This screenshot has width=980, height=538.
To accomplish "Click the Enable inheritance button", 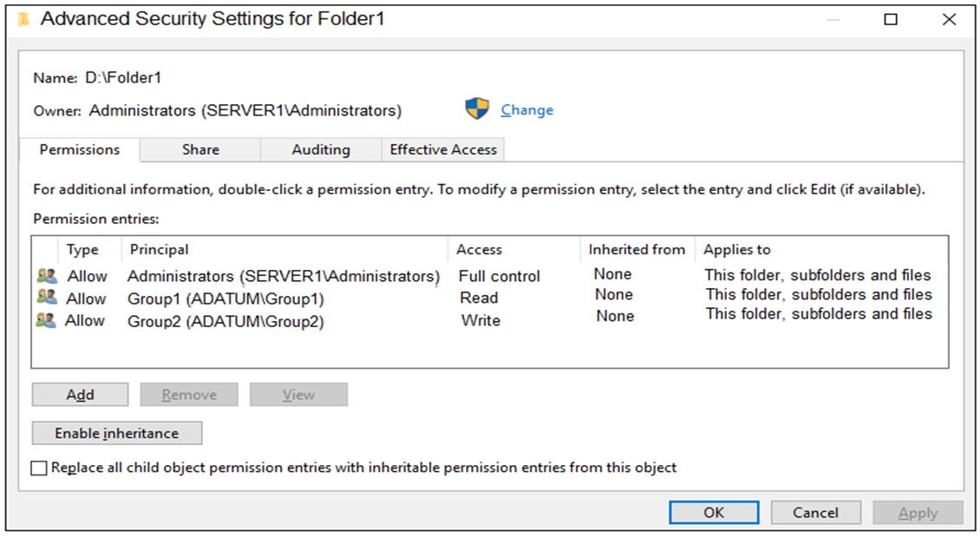I will click(117, 433).
